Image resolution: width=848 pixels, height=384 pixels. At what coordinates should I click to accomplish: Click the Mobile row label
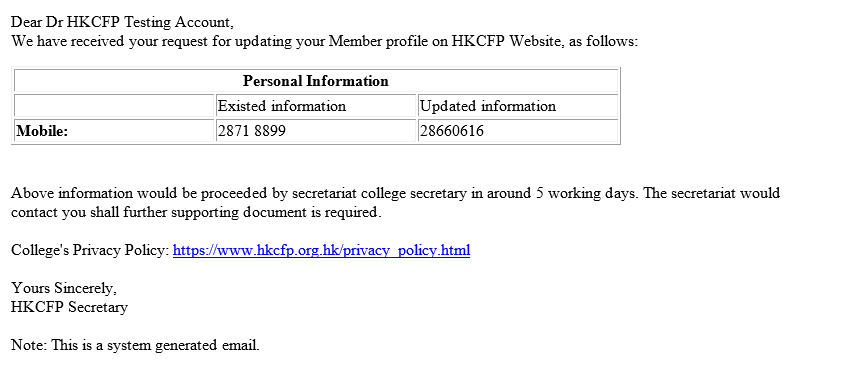coord(42,131)
